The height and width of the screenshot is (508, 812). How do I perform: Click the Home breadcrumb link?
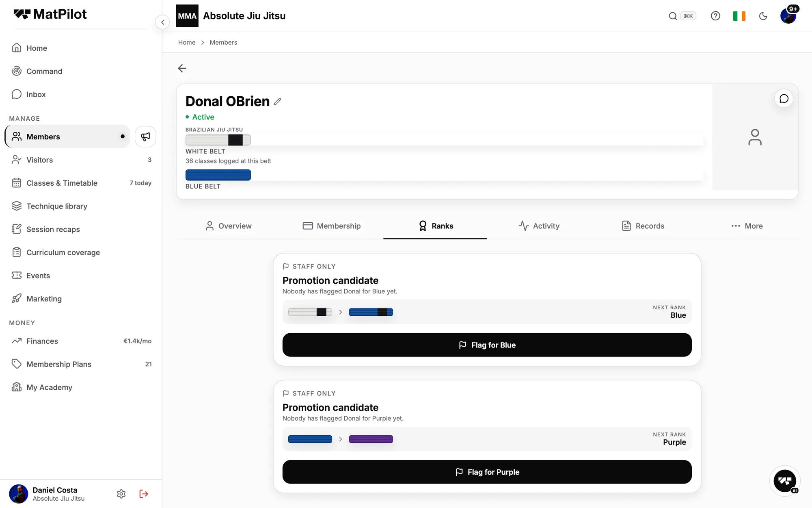pyautogui.click(x=187, y=42)
